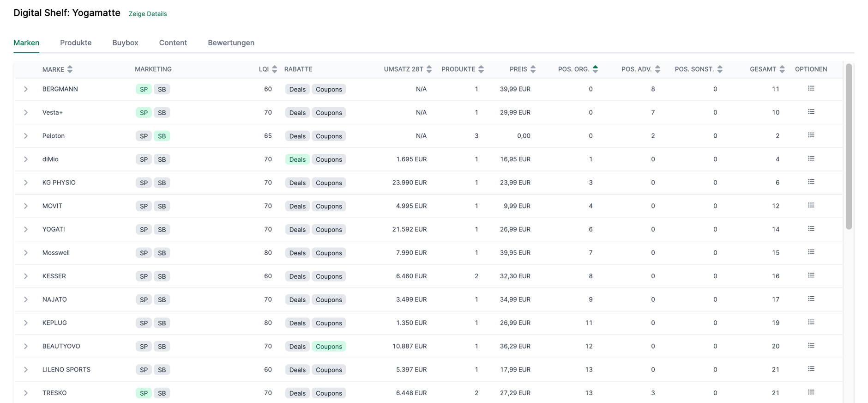Sort table by PREIS column

[x=533, y=69]
